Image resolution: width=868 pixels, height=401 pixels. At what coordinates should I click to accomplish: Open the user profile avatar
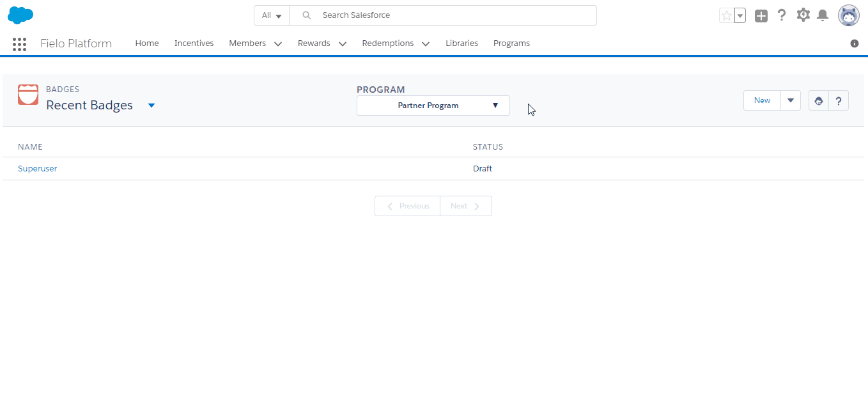[x=849, y=15]
